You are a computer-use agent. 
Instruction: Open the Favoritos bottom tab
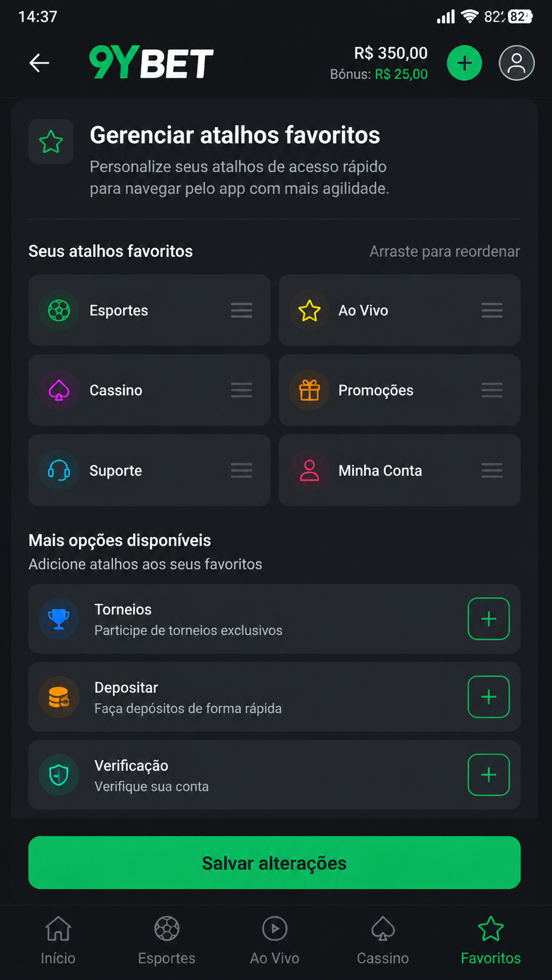pos(491,941)
